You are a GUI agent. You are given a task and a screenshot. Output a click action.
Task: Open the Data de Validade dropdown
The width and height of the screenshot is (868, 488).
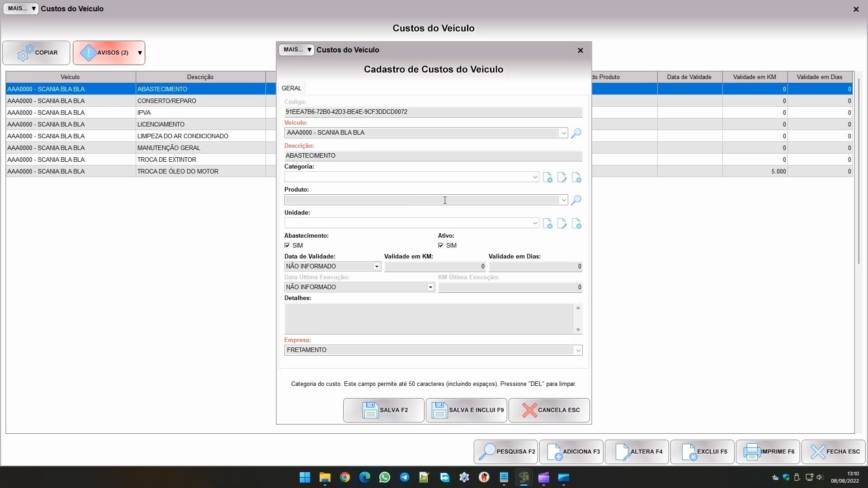[376, 267]
